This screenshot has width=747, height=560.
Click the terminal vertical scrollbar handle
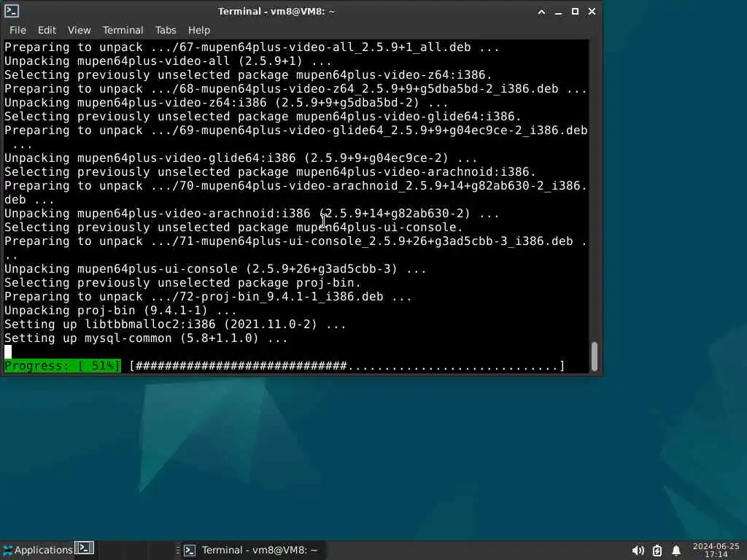pyautogui.click(x=594, y=356)
